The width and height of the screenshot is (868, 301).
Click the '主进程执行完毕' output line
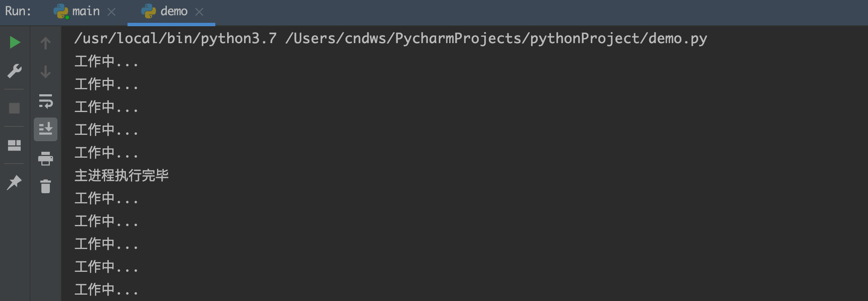(x=122, y=175)
